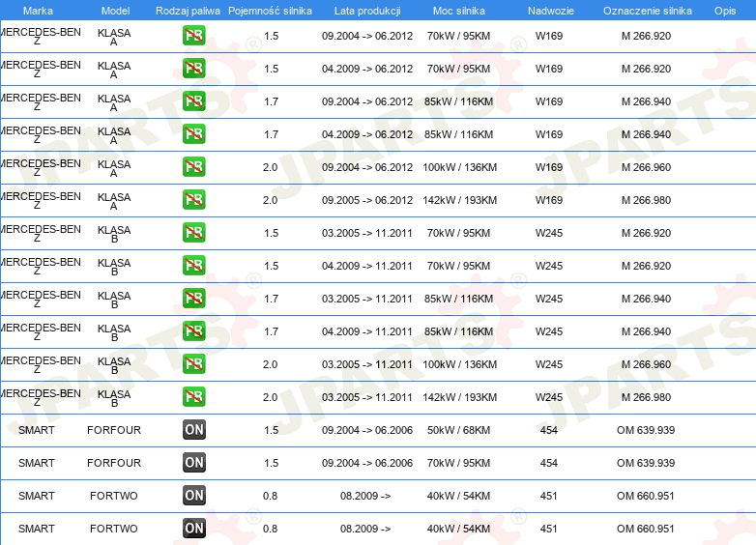
Task: Click PB fuel icon in Klasa A 142kW / 193KM row
Action: click(x=194, y=200)
